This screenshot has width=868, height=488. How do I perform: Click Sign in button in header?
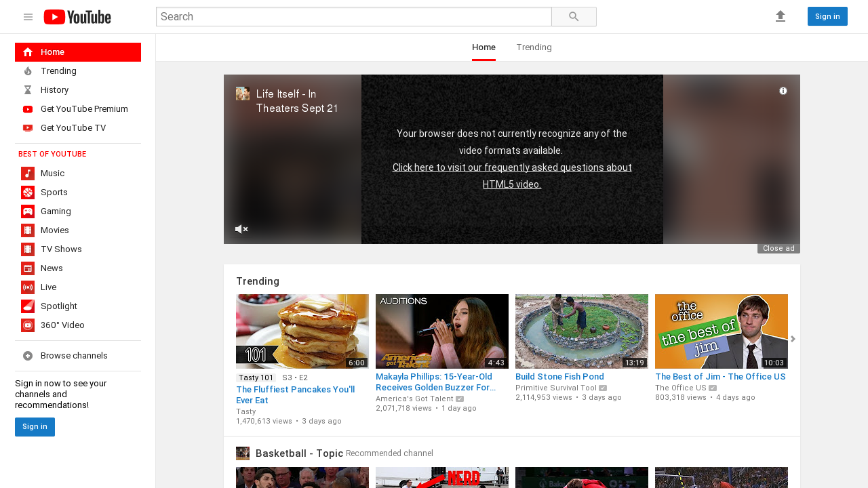coord(827,16)
